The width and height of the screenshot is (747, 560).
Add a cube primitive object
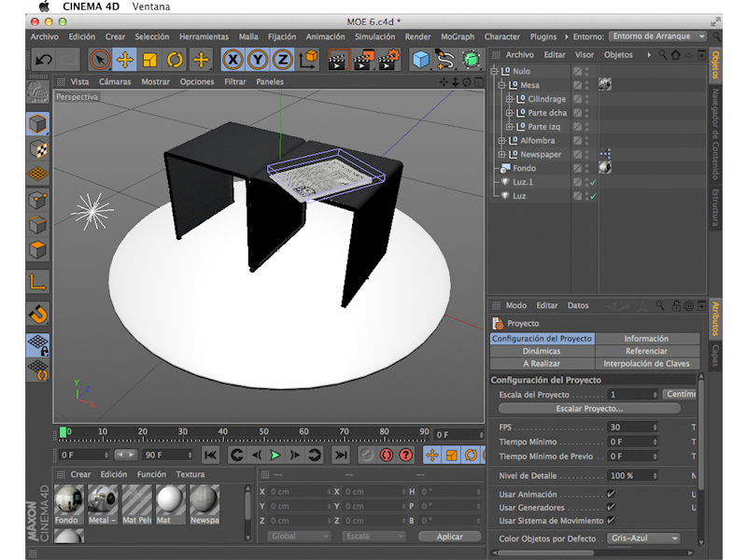[x=421, y=60]
